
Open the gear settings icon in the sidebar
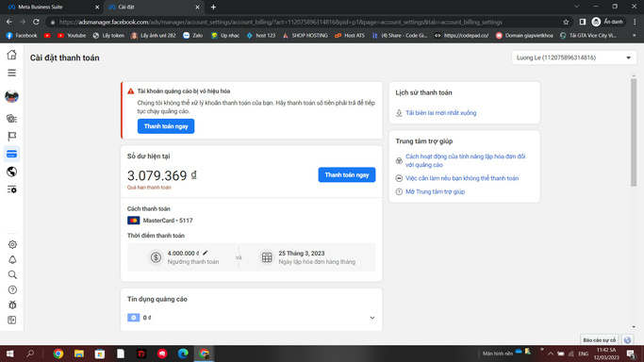click(x=12, y=244)
